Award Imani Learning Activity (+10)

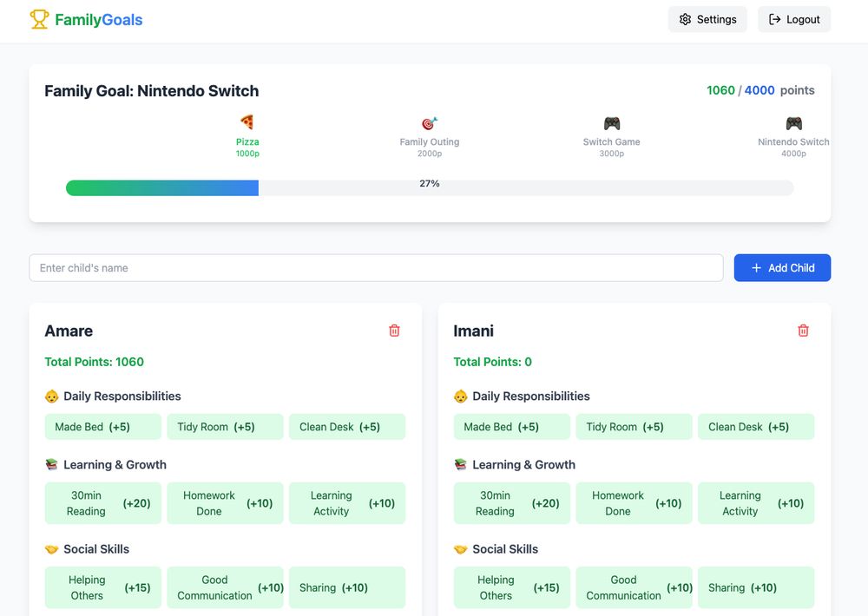pyautogui.click(x=756, y=503)
